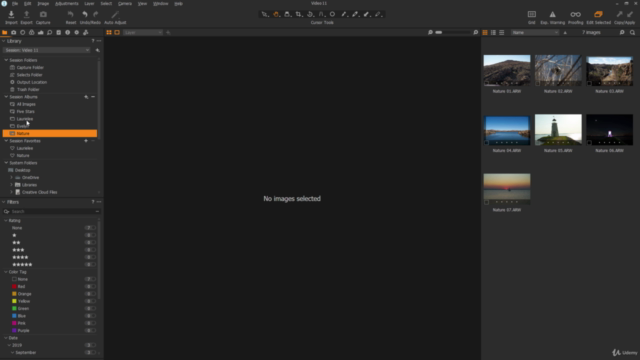Image resolution: width=640 pixels, height=360 pixels.
Task: Click the Copy adjustments arrow icon
Action: tap(620, 14)
